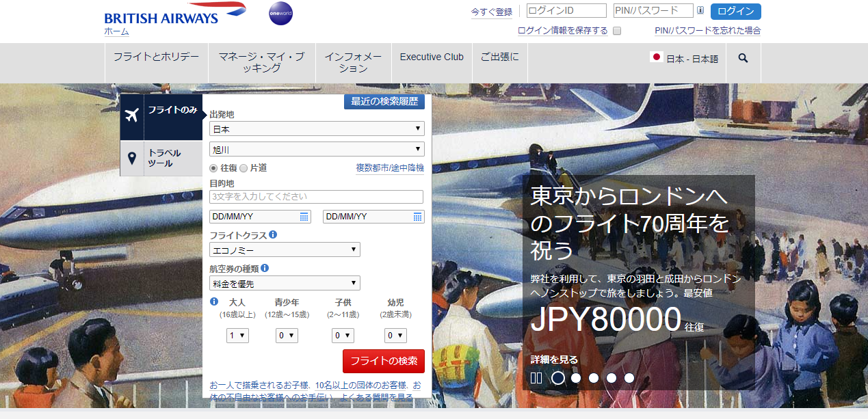Select first carousel slide dot
This screenshot has width=868, height=419.
click(x=558, y=378)
